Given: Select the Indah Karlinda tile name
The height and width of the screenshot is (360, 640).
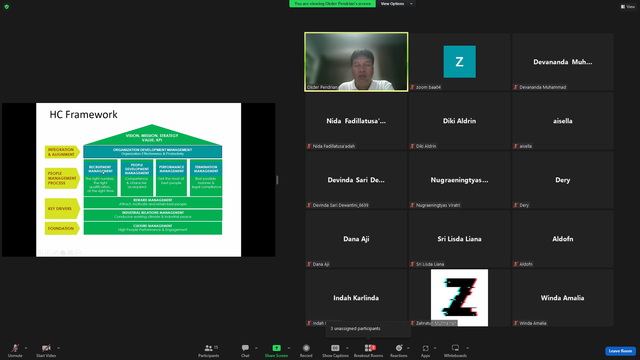Looking at the screenshot, I should (x=356, y=298).
